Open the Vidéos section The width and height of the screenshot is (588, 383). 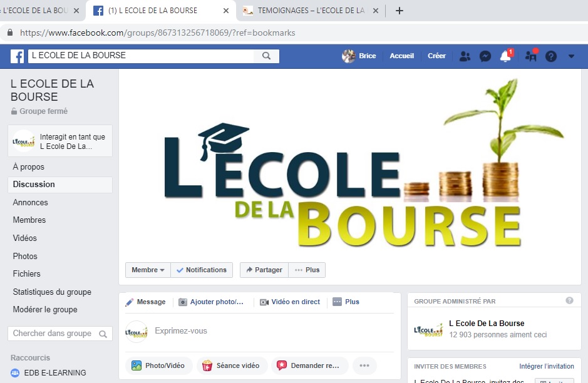(x=25, y=238)
